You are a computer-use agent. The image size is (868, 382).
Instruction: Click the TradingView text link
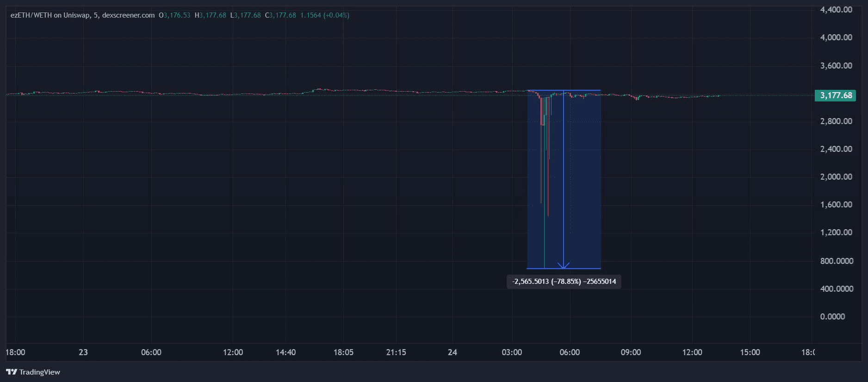[40, 372]
